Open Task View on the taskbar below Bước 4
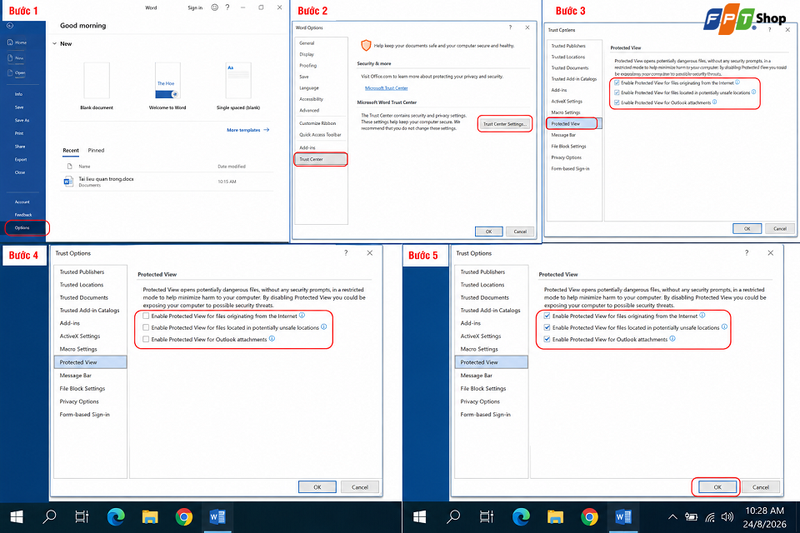The width and height of the screenshot is (800, 533). pos(82,517)
